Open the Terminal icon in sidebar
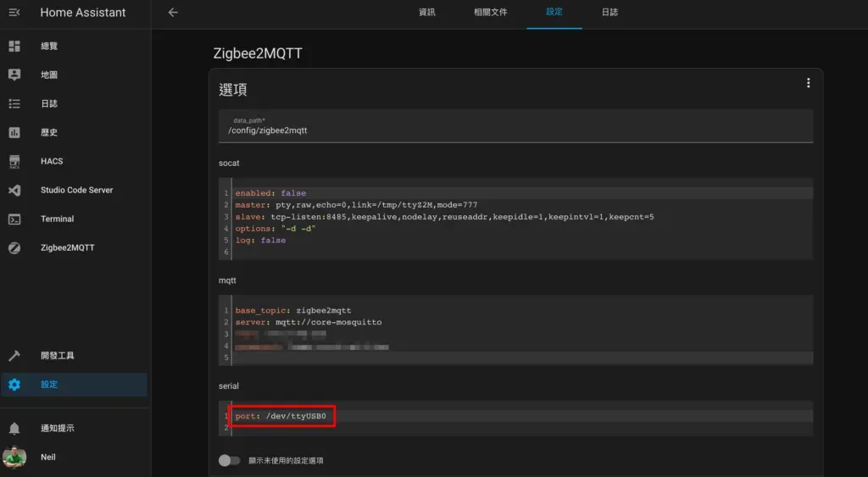The image size is (868, 477). [14, 219]
